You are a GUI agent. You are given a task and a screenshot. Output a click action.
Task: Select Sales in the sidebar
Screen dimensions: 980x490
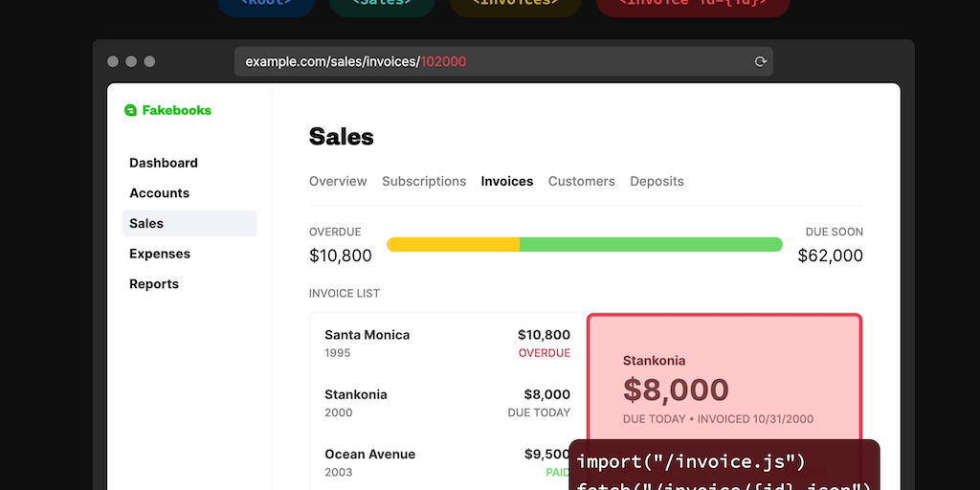click(147, 223)
